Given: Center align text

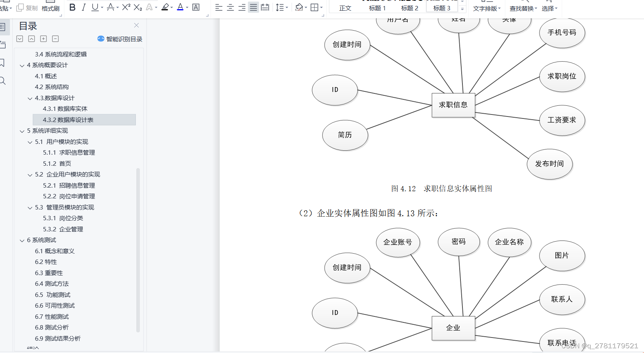Looking at the screenshot, I should coord(230,7).
